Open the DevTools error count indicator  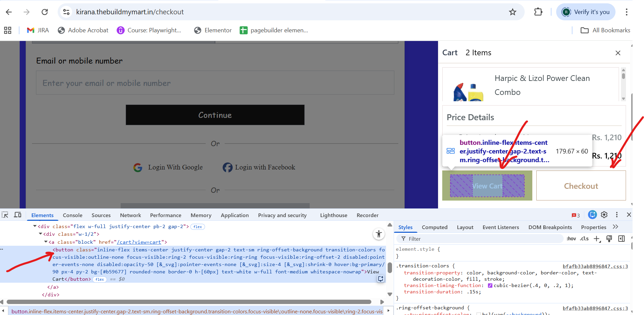click(576, 215)
